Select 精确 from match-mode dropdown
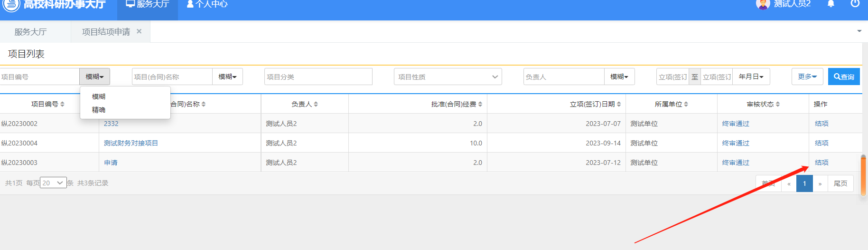 pyautogui.click(x=99, y=110)
